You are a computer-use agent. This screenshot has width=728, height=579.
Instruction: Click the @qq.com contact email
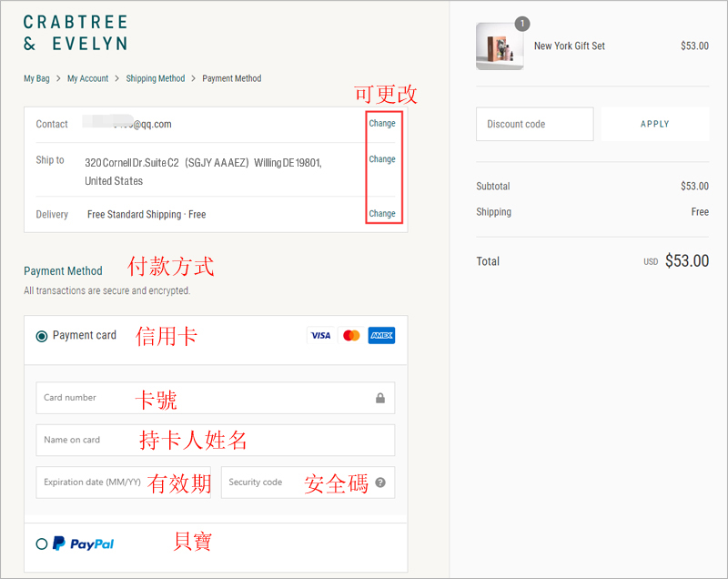click(x=127, y=124)
